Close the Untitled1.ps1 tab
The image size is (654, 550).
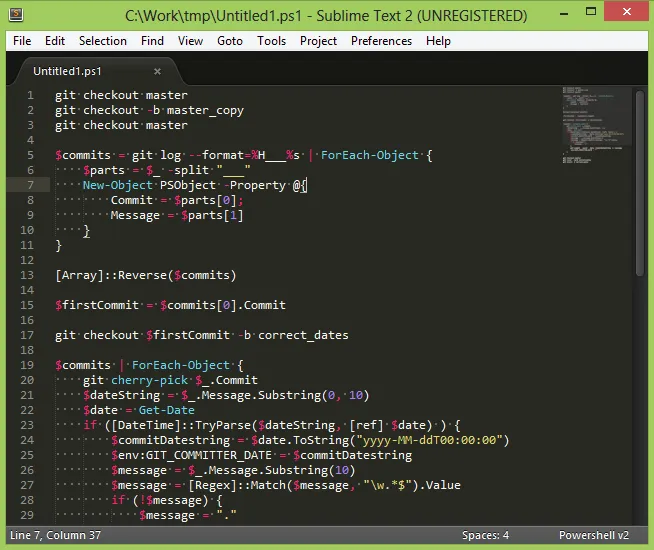click(x=157, y=72)
